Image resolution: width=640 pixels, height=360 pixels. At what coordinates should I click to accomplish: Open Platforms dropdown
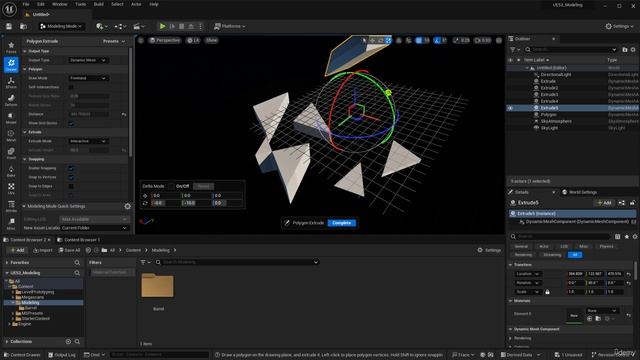pyautogui.click(x=230, y=26)
